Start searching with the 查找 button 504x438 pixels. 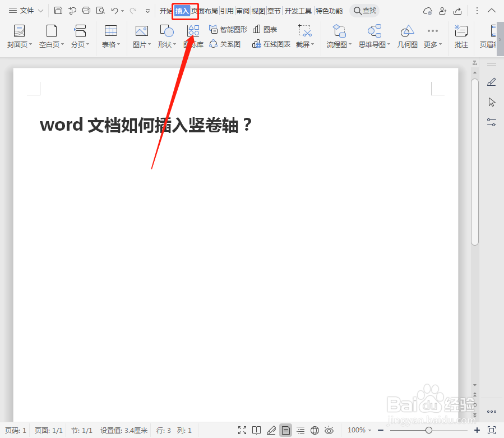click(x=364, y=10)
